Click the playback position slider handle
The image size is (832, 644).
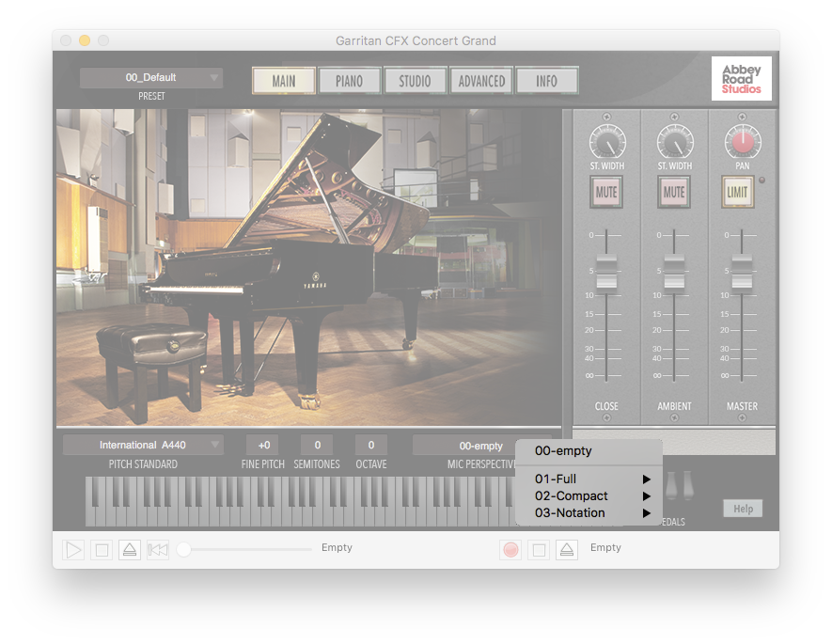pos(183,550)
